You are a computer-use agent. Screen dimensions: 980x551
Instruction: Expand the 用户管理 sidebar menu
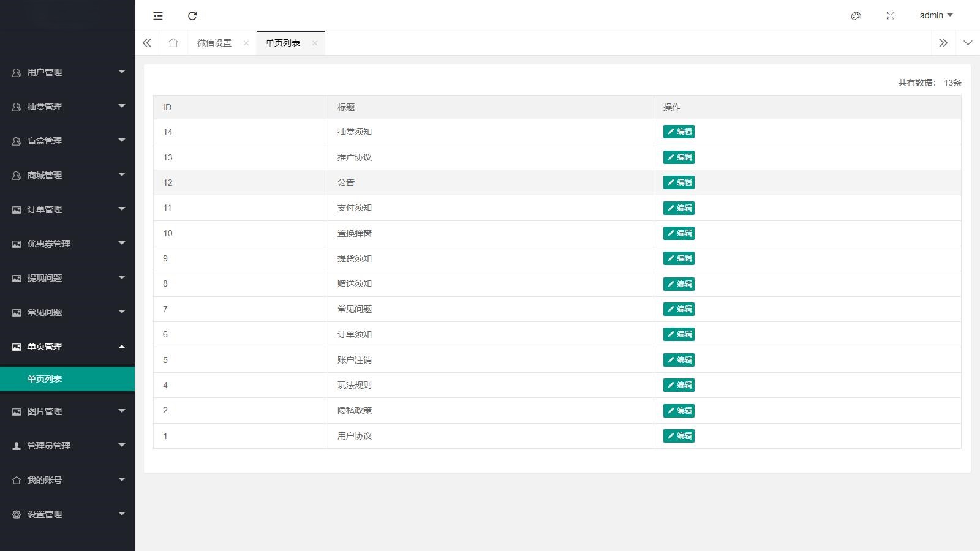pos(67,72)
